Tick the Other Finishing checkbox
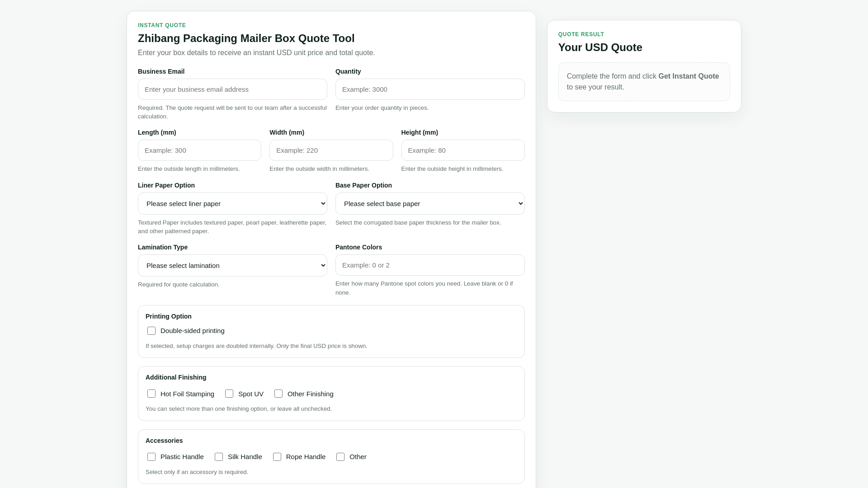The image size is (868, 488). 278,394
